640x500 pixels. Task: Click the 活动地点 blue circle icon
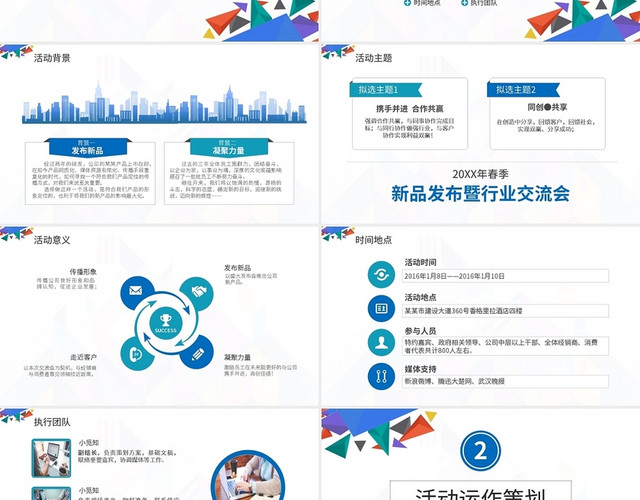coord(381,308)
